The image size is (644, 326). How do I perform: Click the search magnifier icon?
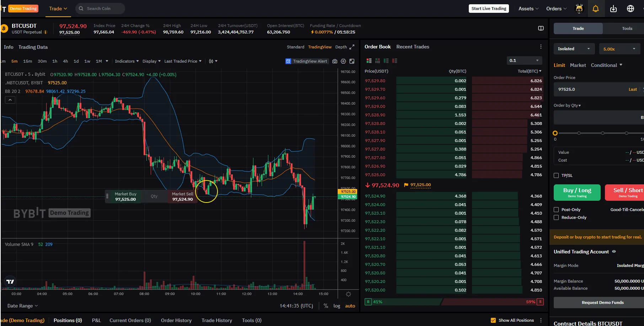point(81,9)
